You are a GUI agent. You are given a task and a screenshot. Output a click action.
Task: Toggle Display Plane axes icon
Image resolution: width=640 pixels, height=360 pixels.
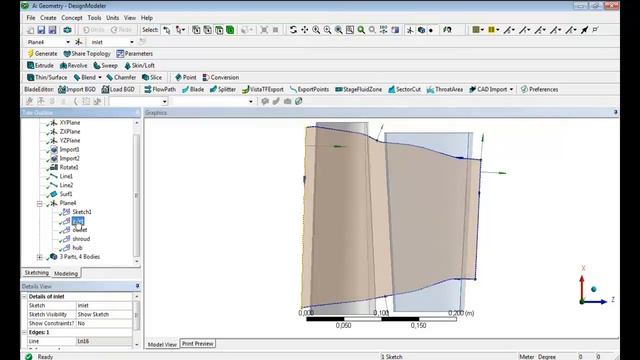[410, 30]
